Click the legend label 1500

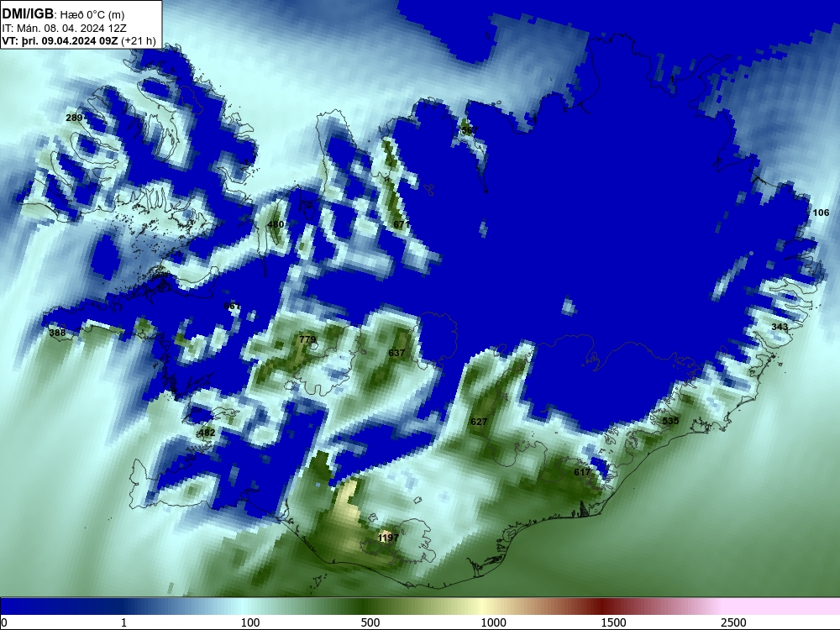click(613, 622)
